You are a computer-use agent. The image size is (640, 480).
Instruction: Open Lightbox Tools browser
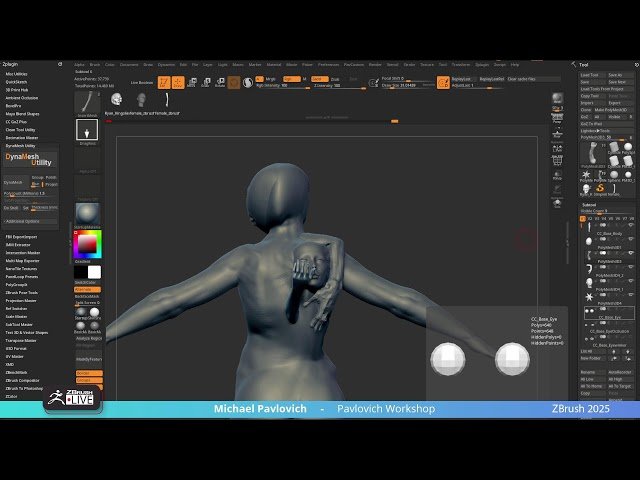607,131
